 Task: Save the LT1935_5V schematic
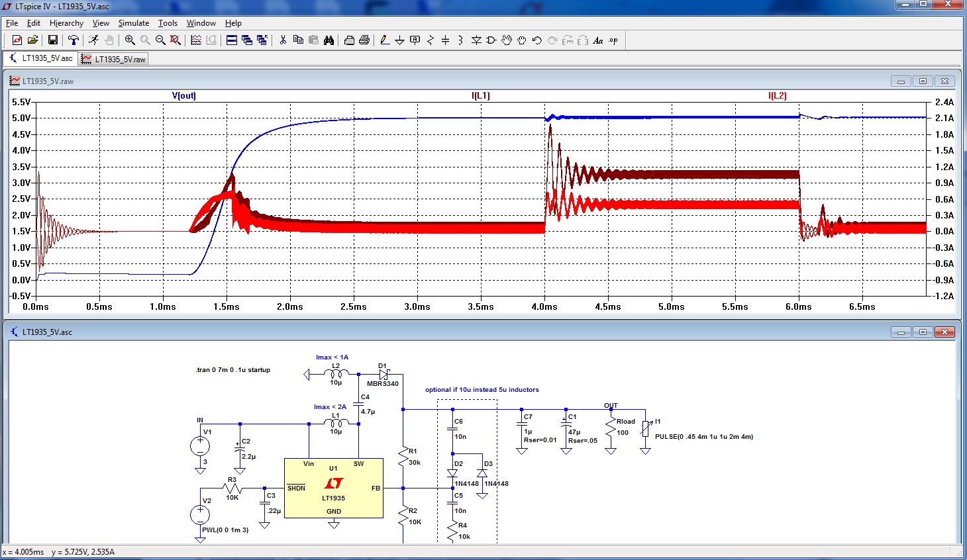click(x=53, y=40)
